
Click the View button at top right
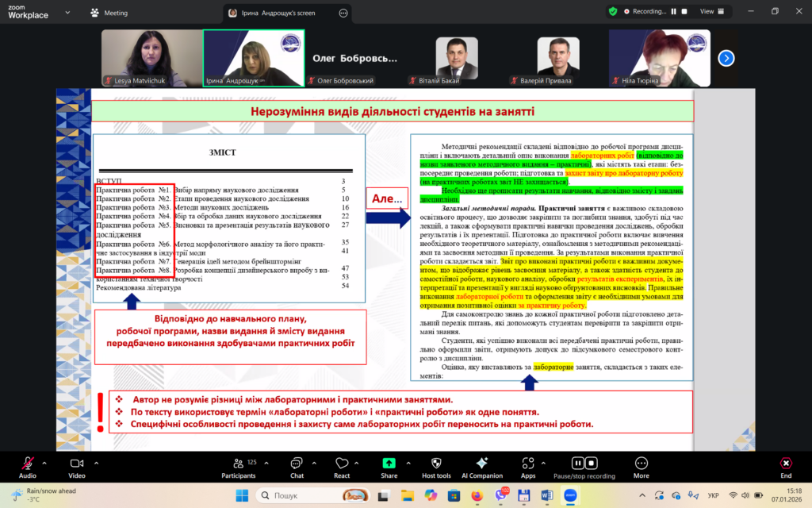707,12
